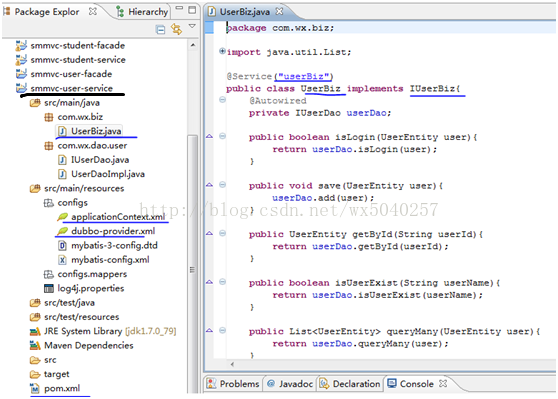Screen dimensions: 558x399
Task: Select configs.mappers package
Action: point(92,274)
